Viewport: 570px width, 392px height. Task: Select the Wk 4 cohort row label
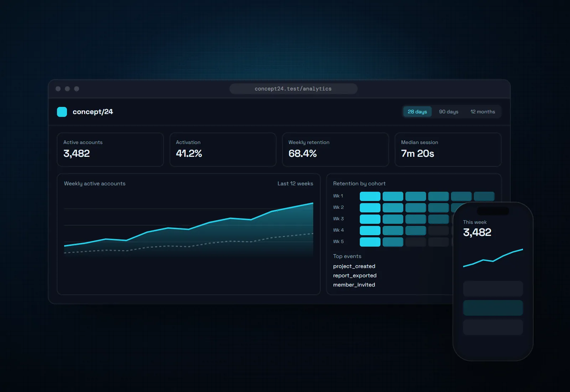click(x=338, y=230)
